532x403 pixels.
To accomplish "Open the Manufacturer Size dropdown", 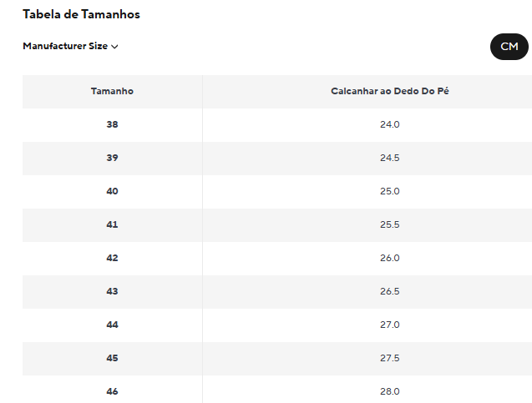I will (70, 46).
